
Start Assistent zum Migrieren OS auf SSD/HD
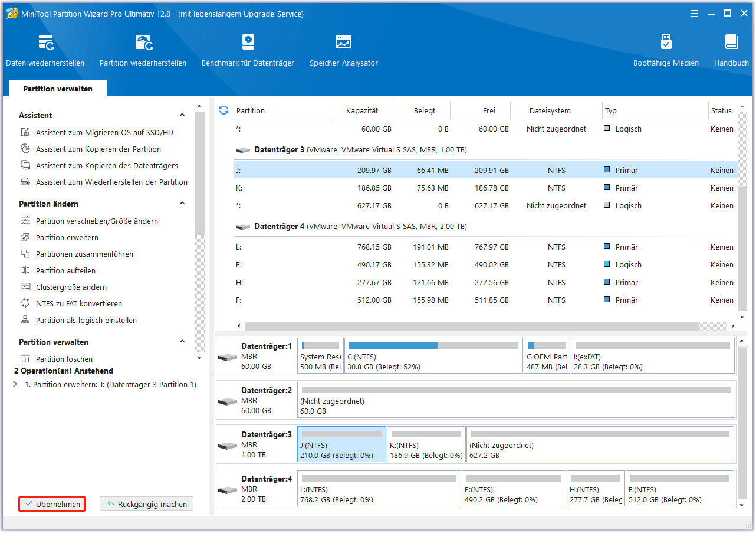click(x=104, y=133)
